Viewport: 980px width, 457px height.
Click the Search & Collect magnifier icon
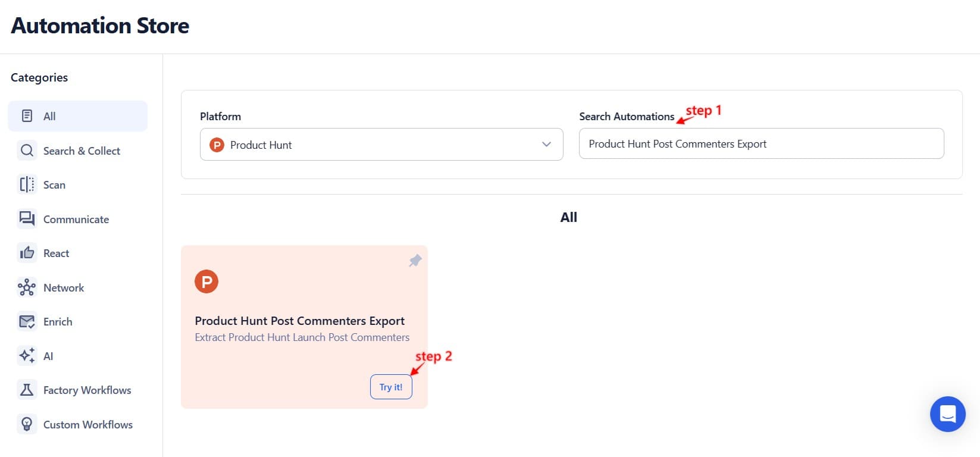tap(27, 151)
